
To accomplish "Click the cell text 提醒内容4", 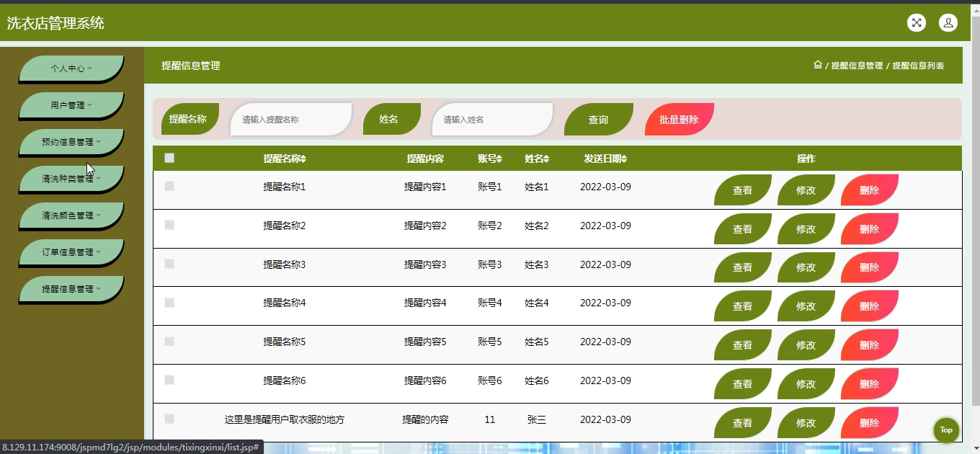I will pyautogui.click(x=425, y=303).
